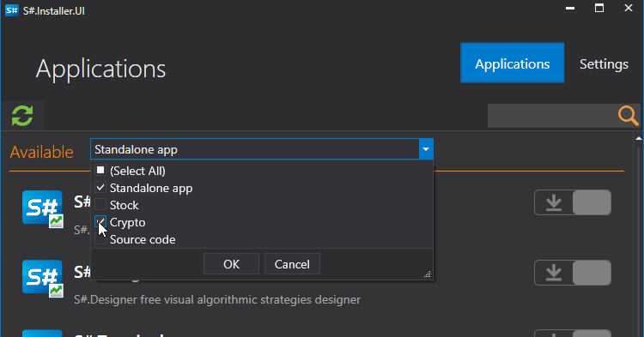Viewport: 644px width, 337px height.
Task: Click the orange search magnifier icon
Action: [x=628, y=116]
